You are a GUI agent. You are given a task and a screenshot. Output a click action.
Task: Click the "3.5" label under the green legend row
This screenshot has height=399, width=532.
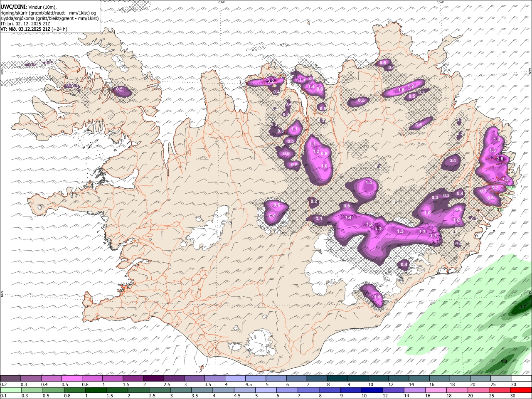click(x=195, y=397)
